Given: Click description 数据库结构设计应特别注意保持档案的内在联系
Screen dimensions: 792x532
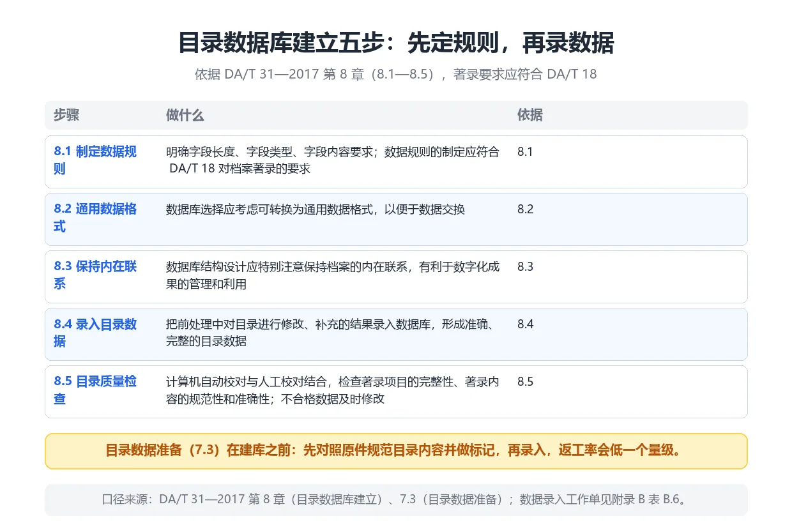Looking at the screenshot, I should click(x=333, y=275).
